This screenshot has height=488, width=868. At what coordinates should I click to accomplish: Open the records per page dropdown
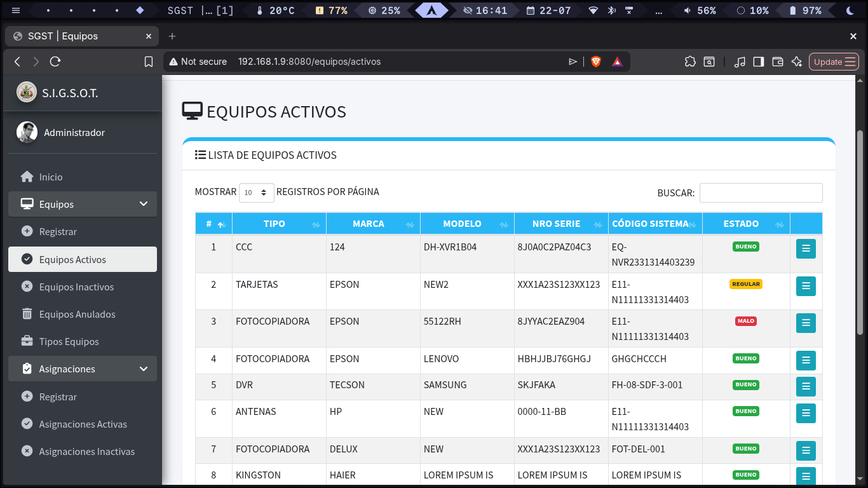click(257, 193)
